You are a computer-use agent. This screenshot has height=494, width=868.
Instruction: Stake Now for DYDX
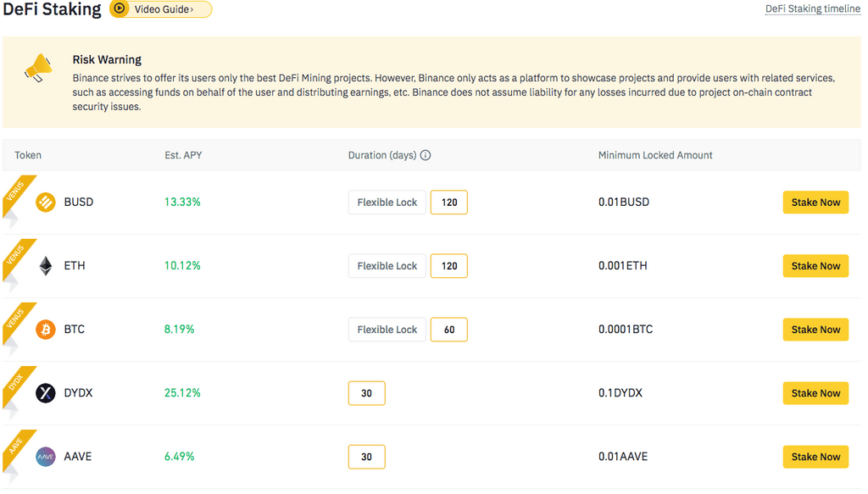point(815,393)
